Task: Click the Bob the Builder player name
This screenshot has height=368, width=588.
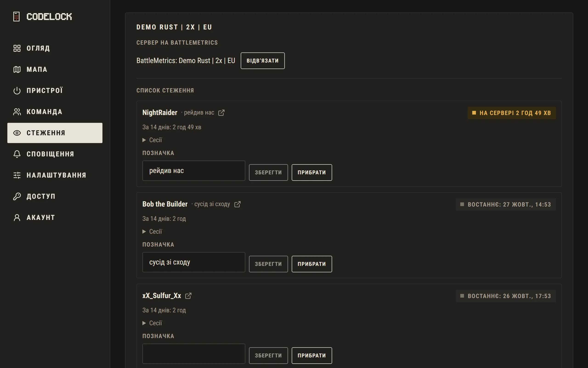Action: 165,204
